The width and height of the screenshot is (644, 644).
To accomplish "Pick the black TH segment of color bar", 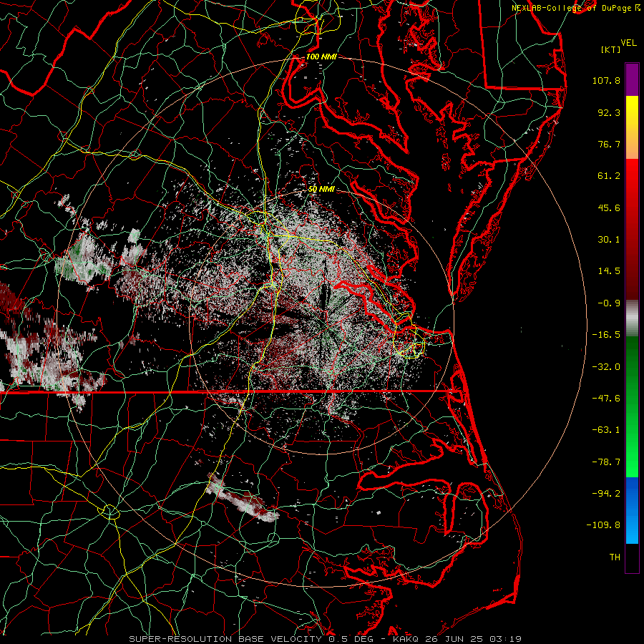I will click(632, 557).
